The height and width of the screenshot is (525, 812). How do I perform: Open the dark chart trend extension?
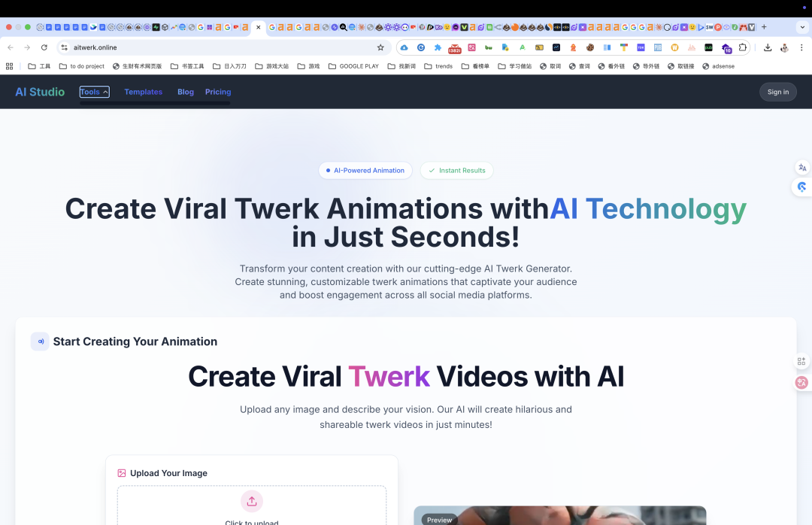[556, 47]
